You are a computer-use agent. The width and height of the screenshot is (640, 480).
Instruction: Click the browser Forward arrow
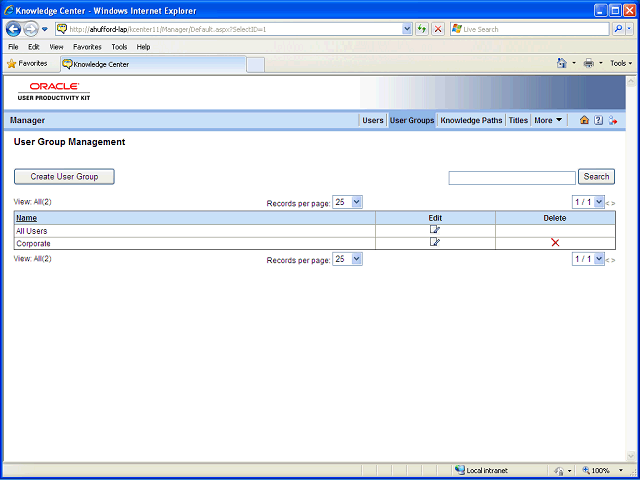click(x=31, y=29)
